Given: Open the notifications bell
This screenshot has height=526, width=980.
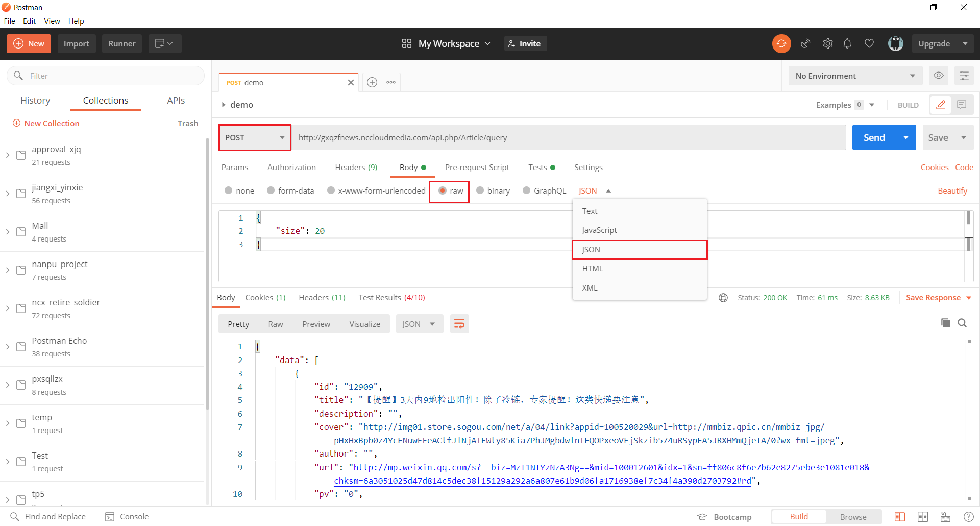Looking at the screenshot, I should pos(847,44).
